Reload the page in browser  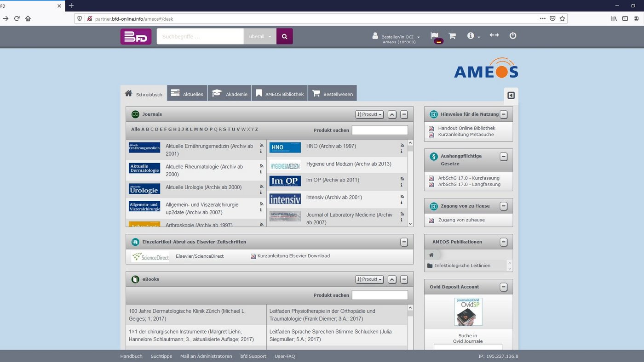pyautogui.click(x=17, y=18)
